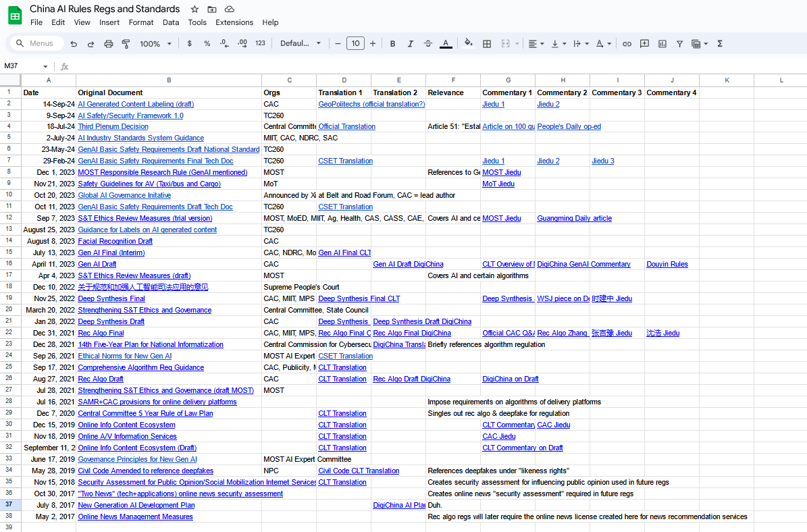Expand the merge cells options arrow
The width and height of the screenshot is (807, 532).
(517, 44)
